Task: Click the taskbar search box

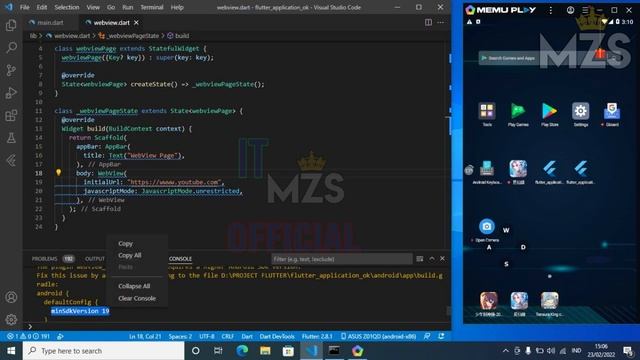Action: (x=104, y=351)
